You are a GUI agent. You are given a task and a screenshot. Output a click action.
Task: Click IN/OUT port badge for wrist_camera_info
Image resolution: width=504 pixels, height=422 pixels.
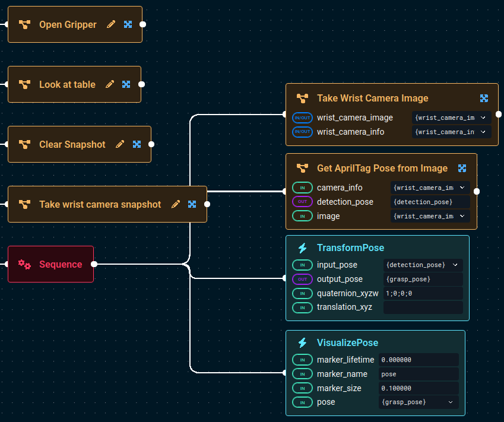click(x=303, y=132)
